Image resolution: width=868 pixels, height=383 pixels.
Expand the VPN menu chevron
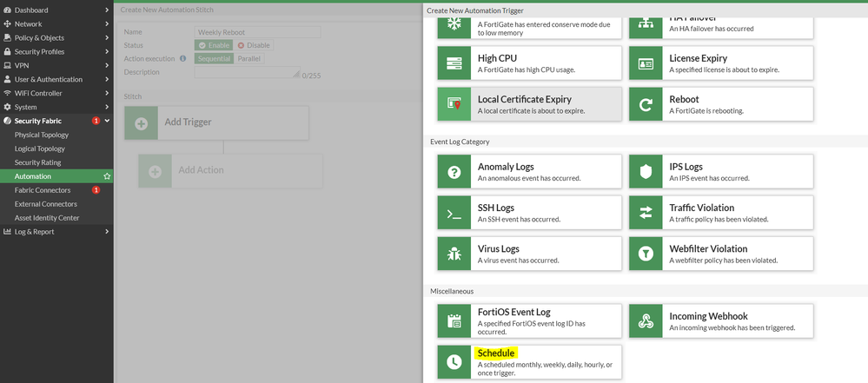coord(107,65)
